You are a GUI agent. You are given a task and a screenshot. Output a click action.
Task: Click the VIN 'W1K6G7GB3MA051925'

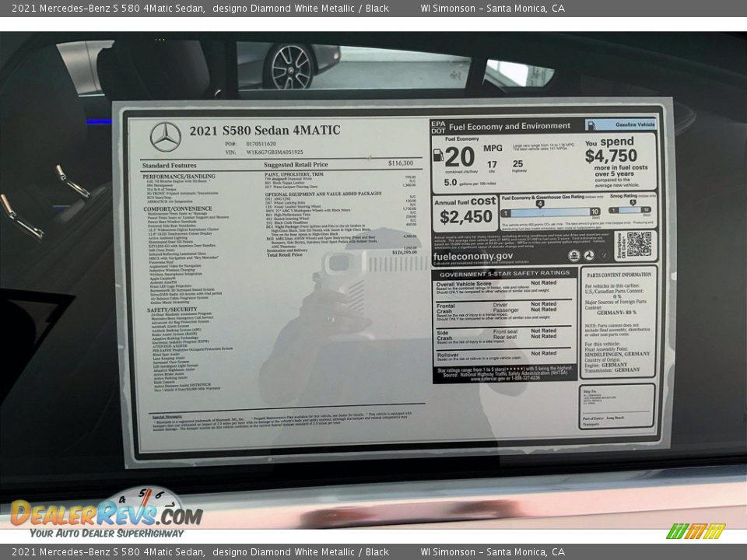tap(275, 152)
